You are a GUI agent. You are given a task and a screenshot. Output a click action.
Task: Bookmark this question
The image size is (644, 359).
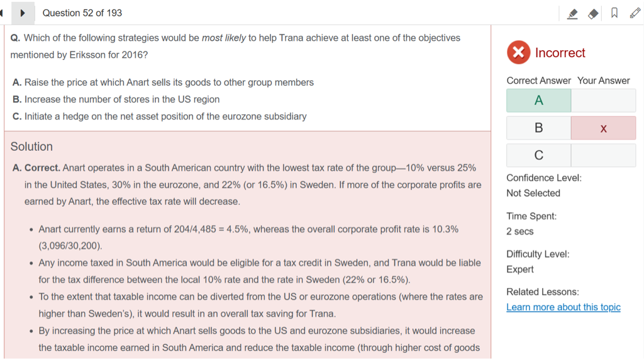614,13
